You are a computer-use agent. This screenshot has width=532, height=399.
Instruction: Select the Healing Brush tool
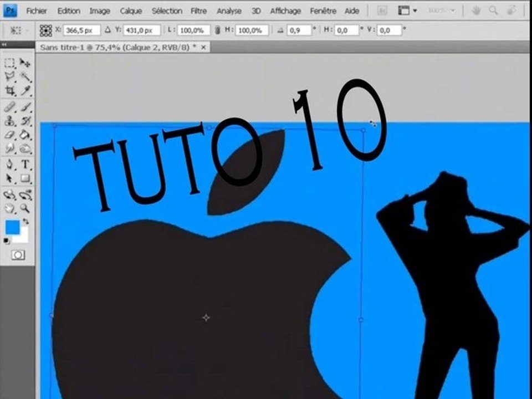point(9,107)
